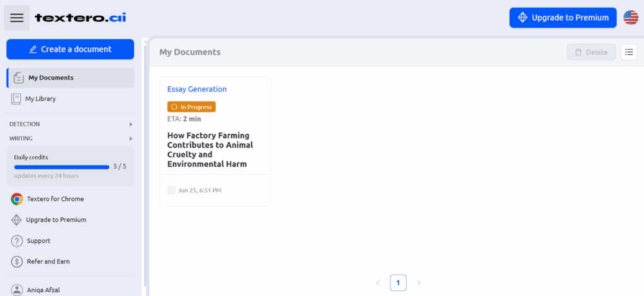Open My Documents in sidebar
644x296 pixels.
(x=70, y=77)
